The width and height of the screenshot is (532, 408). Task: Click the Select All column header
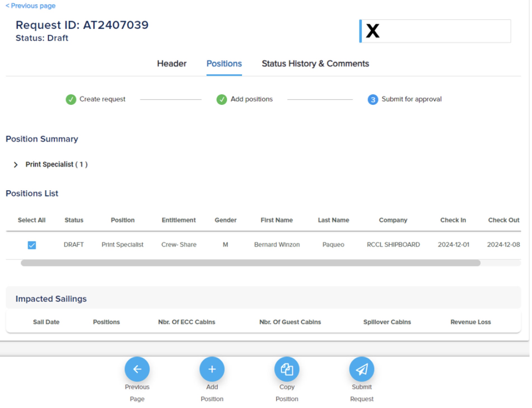point(31,220)
